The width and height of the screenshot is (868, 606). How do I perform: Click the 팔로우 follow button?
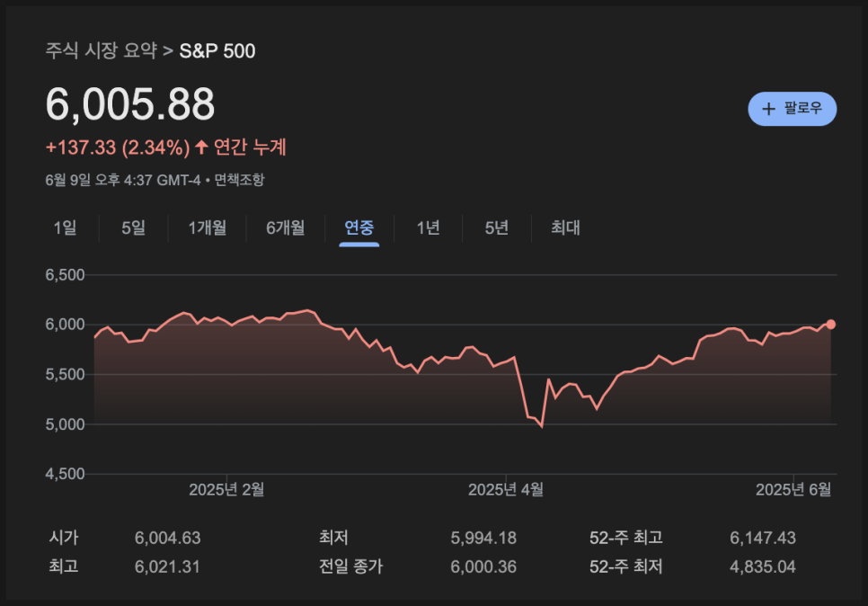tap(792, 109)
